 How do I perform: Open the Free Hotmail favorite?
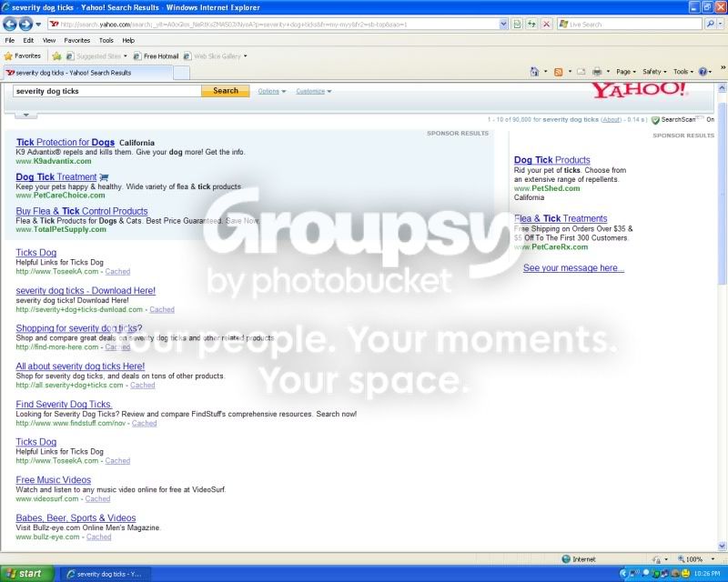coord(156,56)
